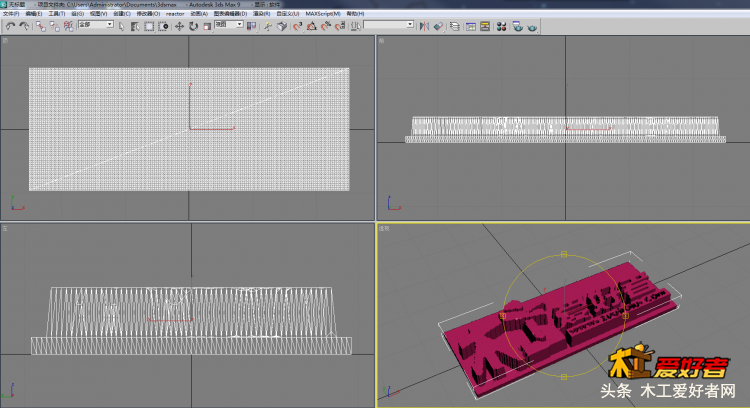
Task: Open the Schematic View icon
Action: pyautogui.click(x=485, y=26)
